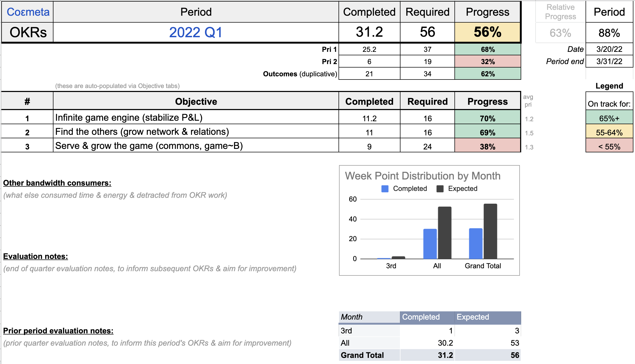Select Pri 2 progress 32% cell
Image resolution: width=635 pixels, height=364 pixels.
coord(487,62)
